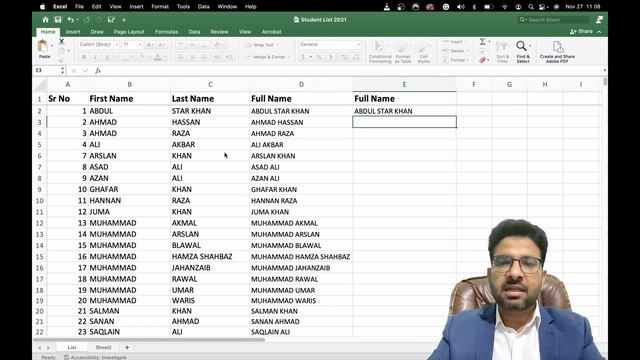Click the AutoSum sigma icon
Screen dimensions: 640x360
point(482,42)
